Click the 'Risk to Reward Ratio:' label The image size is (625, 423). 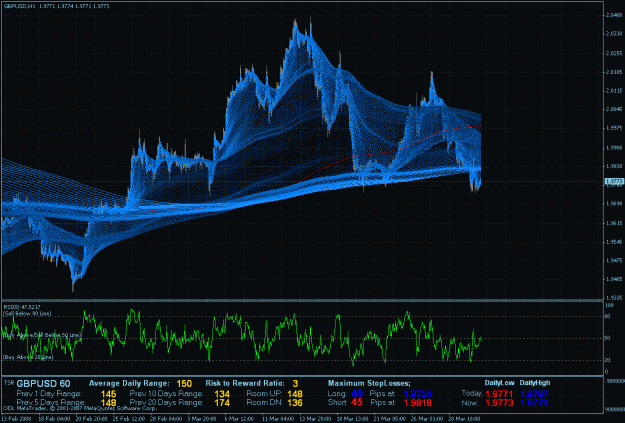(x=245, y=384)
